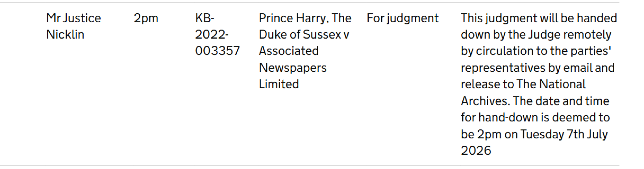Screen dimensions: 644x169
Task: Click 'This judgment will be handed' line
Action: (539, 19)
